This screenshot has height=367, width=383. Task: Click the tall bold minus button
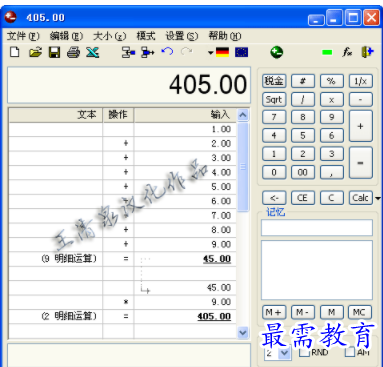pyautogui.click(x=360, y=163)
